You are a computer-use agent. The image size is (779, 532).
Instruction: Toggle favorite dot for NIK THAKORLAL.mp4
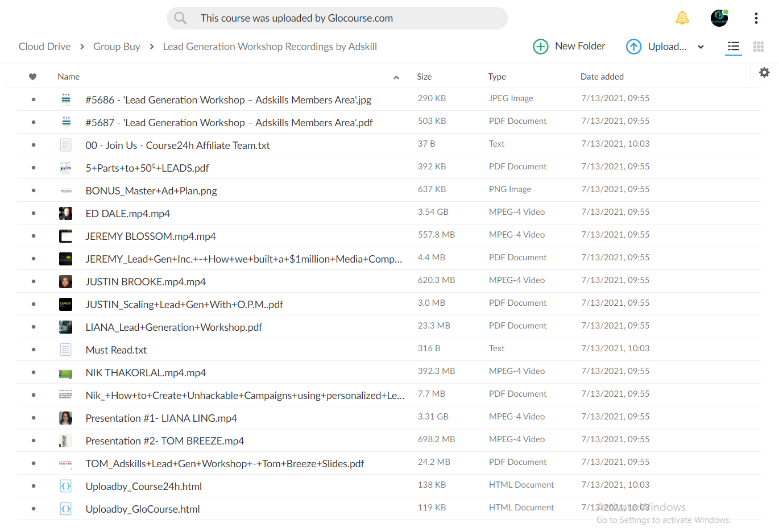34,372
